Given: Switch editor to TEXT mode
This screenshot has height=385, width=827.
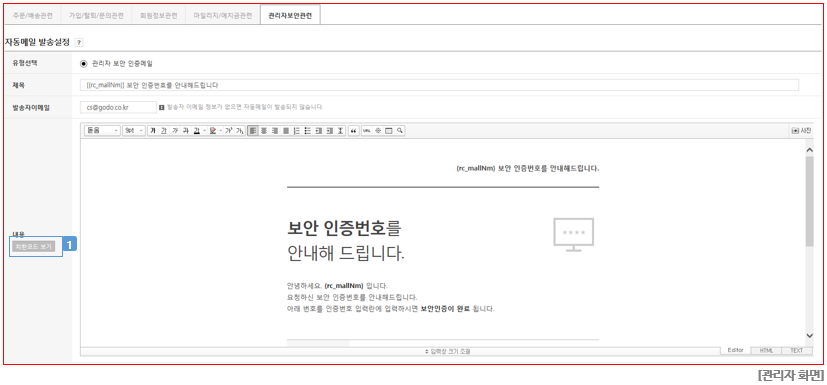Looking at the screenshot, I should click(x=796, y=351).
